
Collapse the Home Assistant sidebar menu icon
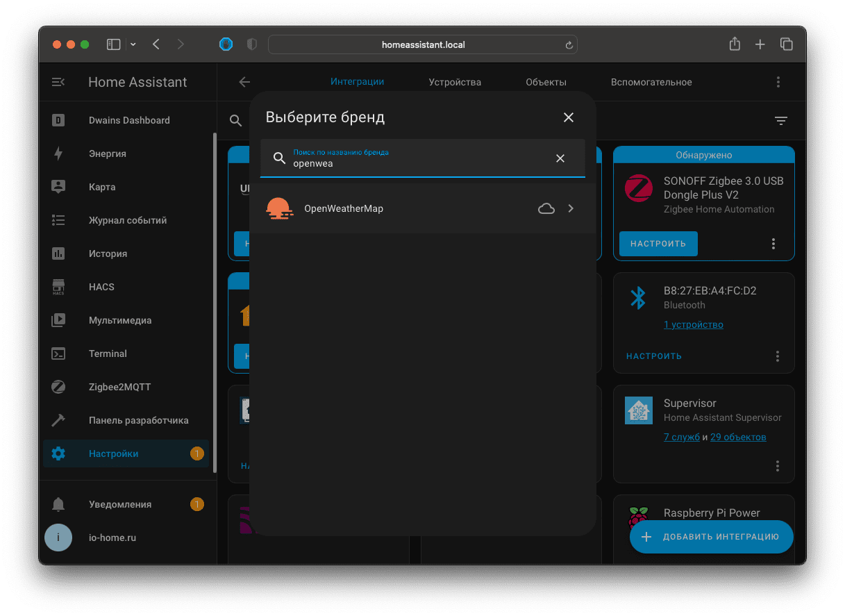tap(58, 82)
